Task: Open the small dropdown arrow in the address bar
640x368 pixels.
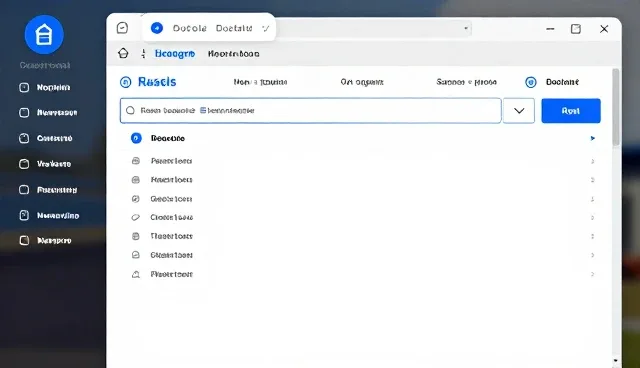Action: (466, 28)
